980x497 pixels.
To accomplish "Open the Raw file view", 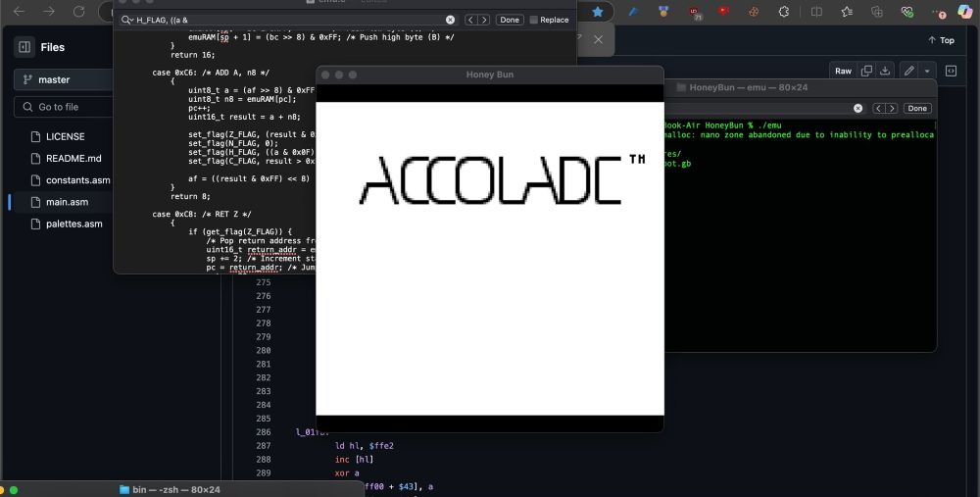I will pos(843,71).
